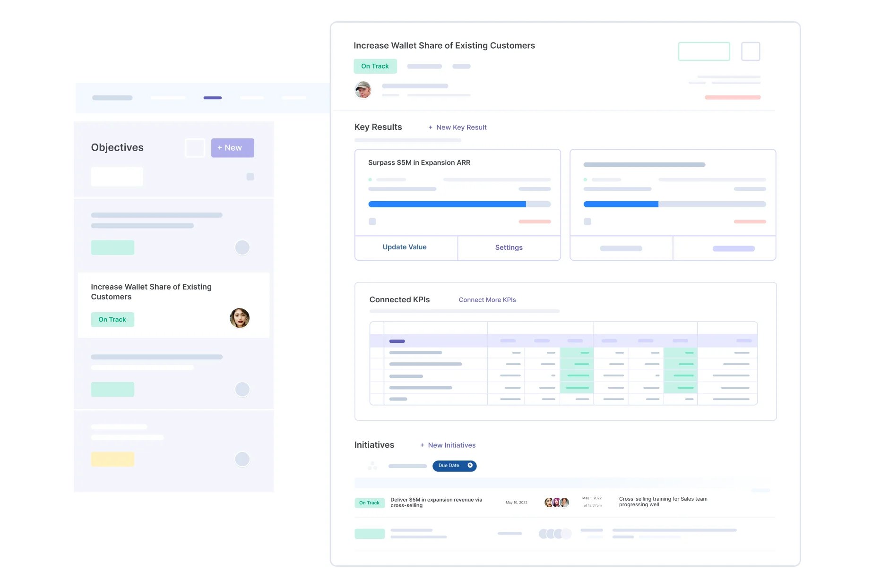The height and width of the screenshot is (588, 872).
Task: Click the Connect More KPIs link
Action: tap(487, 300)
